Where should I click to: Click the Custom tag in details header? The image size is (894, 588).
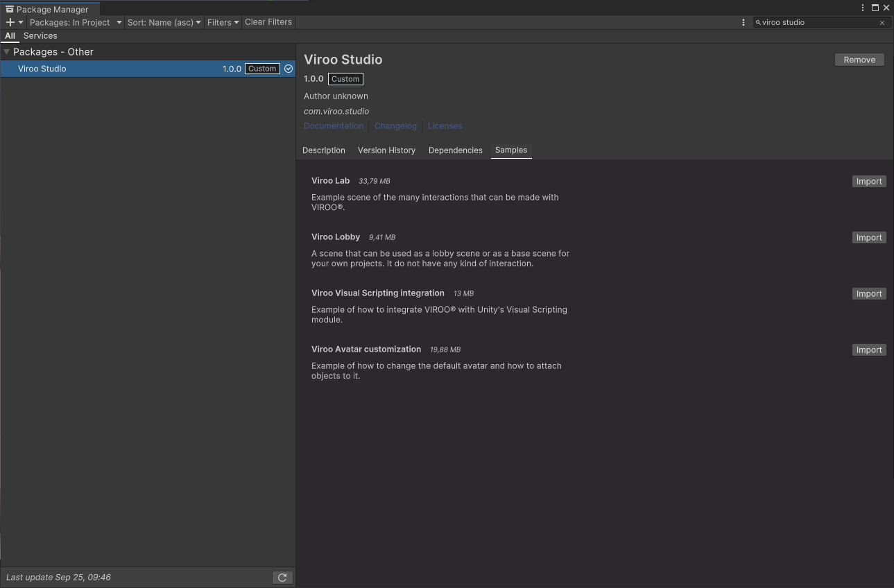(x=345, y=79)
